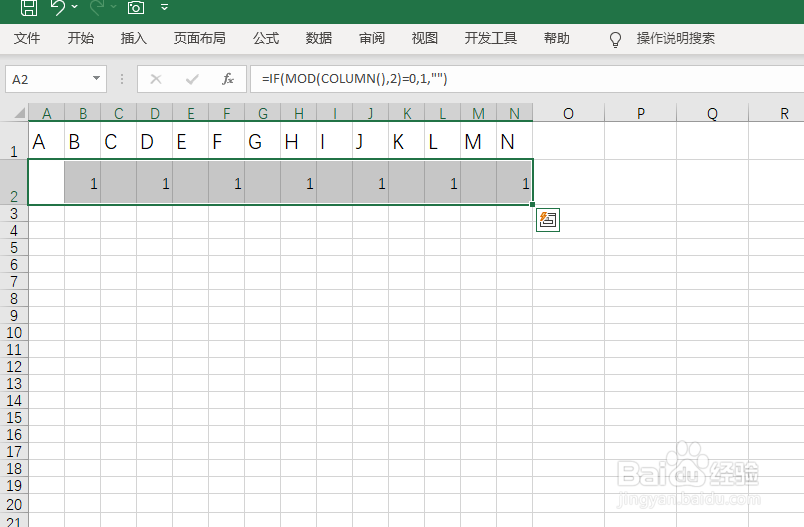
Task: Click cell H1 containing letter H
Action: pos(298,141)
